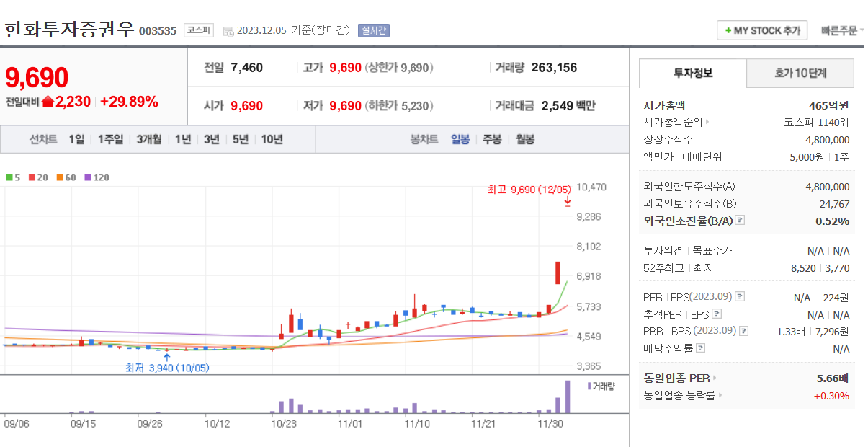The width and height of the screenshot is (868, 447).
Task: Click the stock code 003535
Action: coord(157,31)
